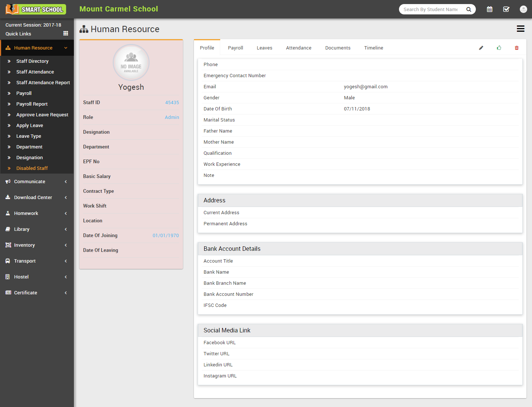The width and height of the screenshot is (532, 407).
Task: Expand the Transport sidebar menu
Action: [x=25, y=261]
